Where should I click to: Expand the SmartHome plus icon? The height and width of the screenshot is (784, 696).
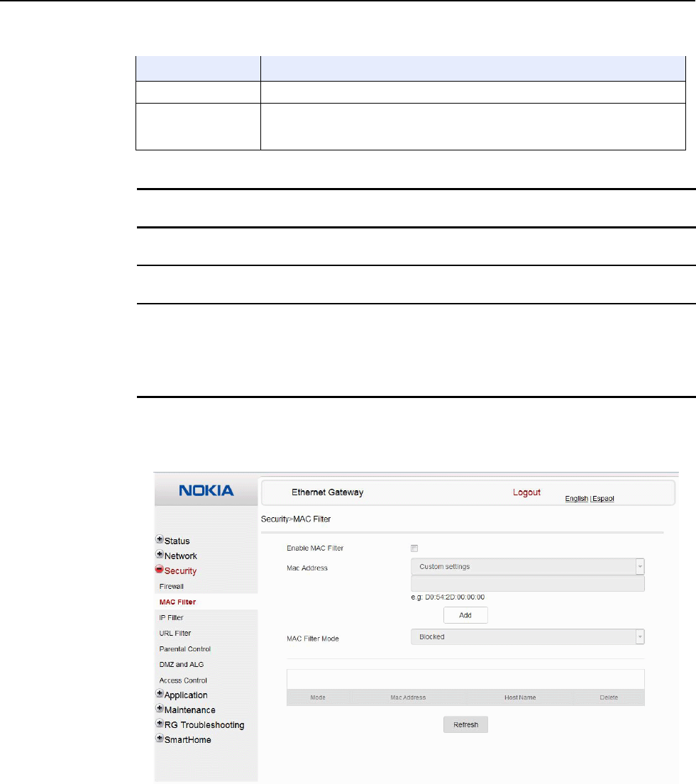(x=160, y=738)
